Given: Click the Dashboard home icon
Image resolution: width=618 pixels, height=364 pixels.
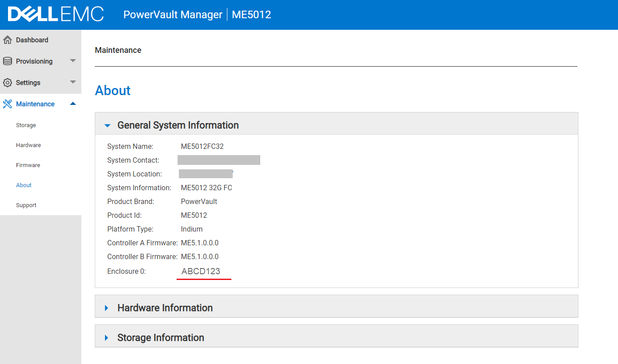Looking at the screenshot, I should coord(8,40).
